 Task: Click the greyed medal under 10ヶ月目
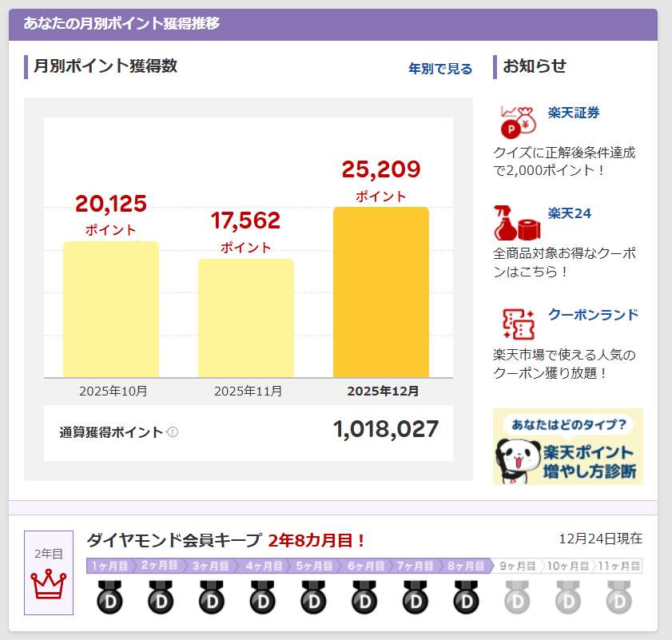[x=568, y=597]
